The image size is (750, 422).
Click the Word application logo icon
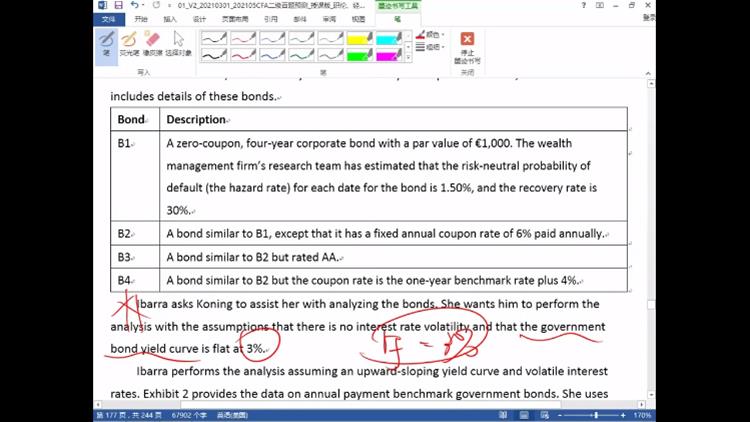pos(102,5)
